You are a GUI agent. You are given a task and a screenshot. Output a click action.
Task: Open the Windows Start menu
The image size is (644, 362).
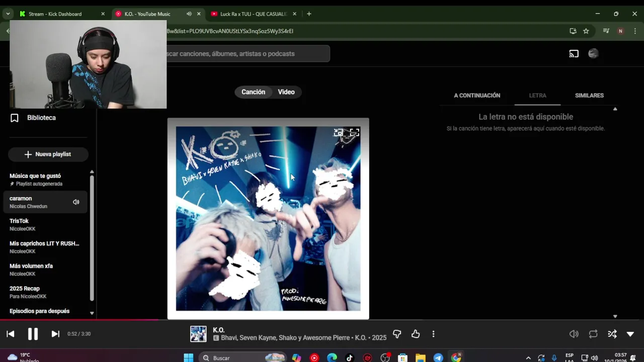(189, 358)
